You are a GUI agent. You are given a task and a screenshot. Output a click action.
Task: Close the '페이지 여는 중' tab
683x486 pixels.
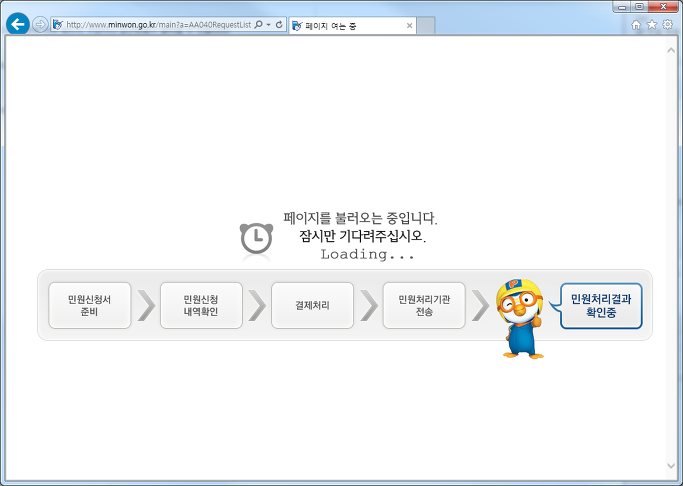(409, 26)
